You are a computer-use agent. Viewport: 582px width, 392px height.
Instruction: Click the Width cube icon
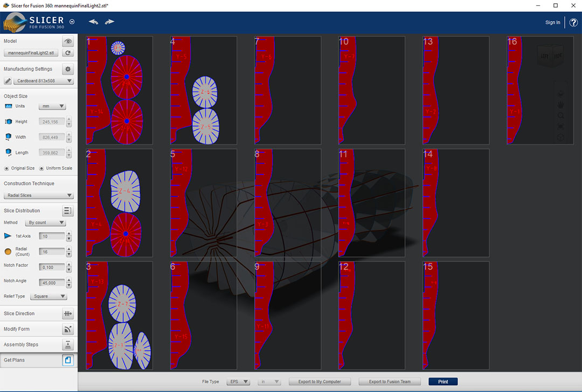(8, 137)
